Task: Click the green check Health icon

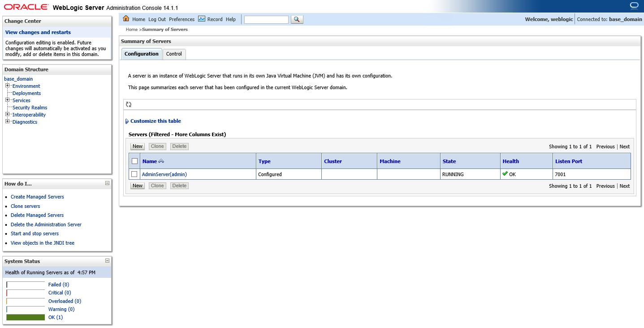Action: pyautogui.click(x=505, y=174)
